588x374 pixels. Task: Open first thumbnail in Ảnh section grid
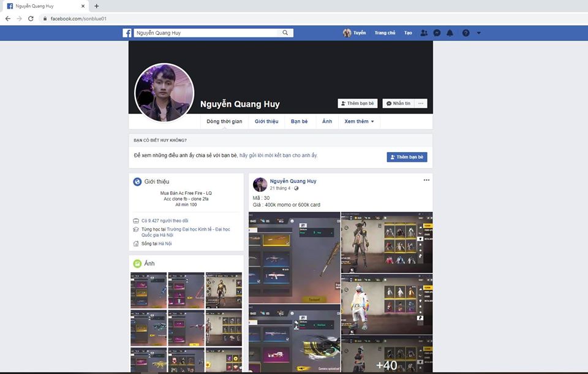[x=148, y=290]
